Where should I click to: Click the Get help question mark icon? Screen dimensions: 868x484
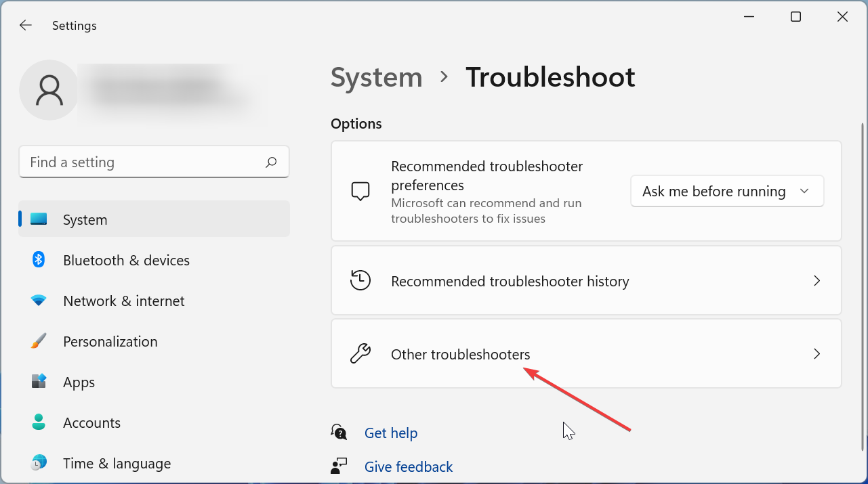coord(339,431)
